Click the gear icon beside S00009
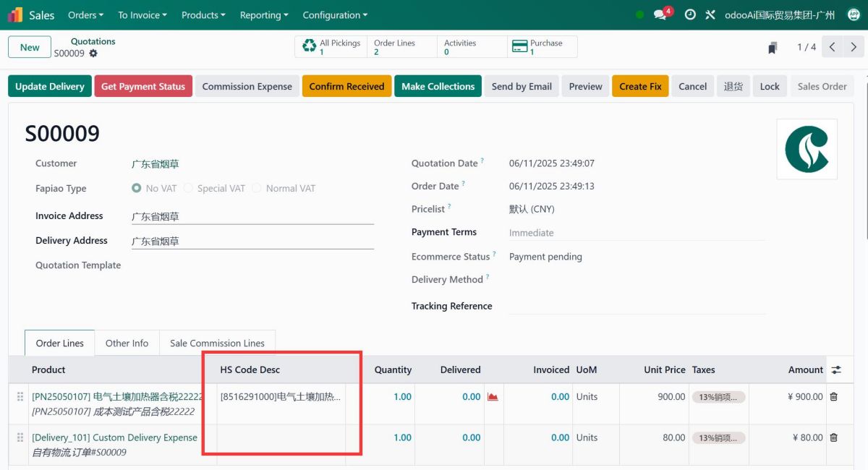The image size is (868, 470). (x=93, y=54)
